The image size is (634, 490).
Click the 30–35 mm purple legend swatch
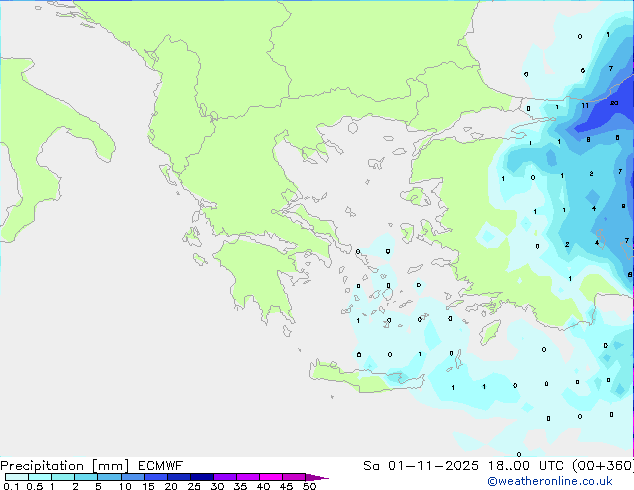coord(225,477)
